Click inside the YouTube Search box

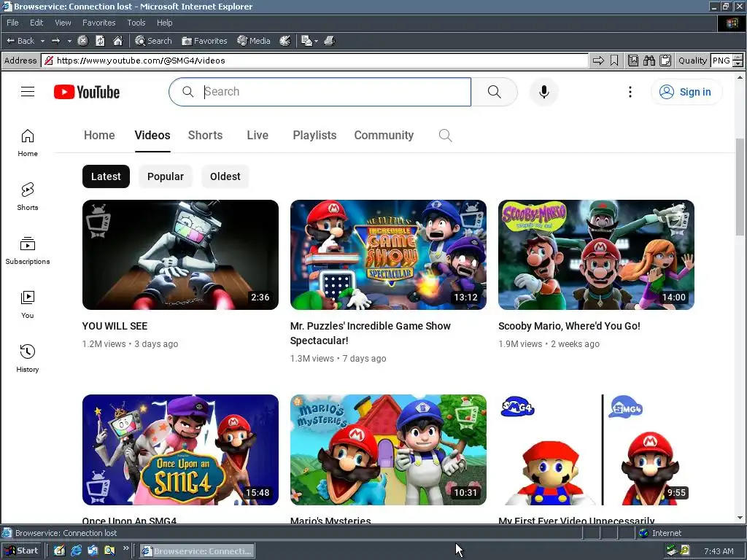tap(320, 92)
